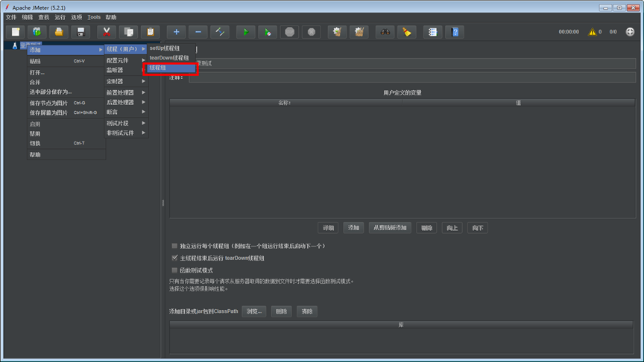This screenshot has width=644, height=362.
Task: Click the yellow warning triangle log icon
Action: [x=592, y=31]
